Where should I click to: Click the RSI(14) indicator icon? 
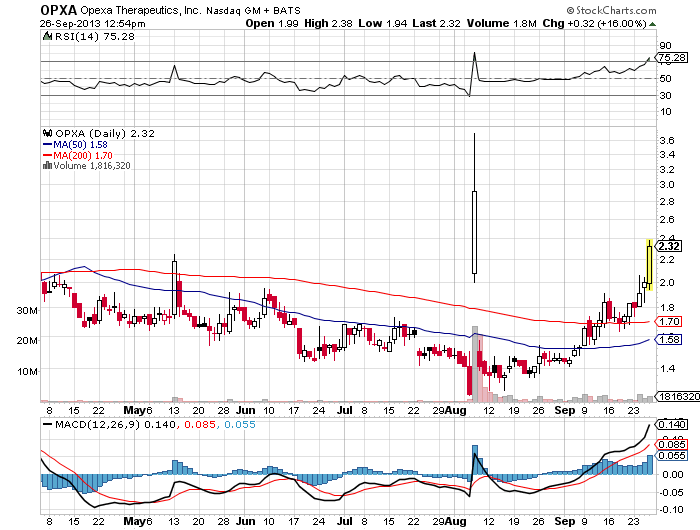(x=47, y=37)
